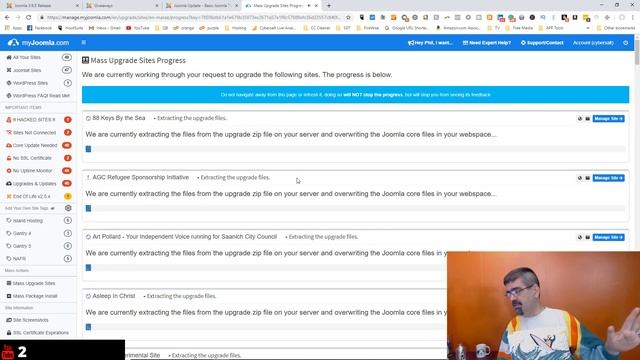Screen dimensions: 640x360
Task: Click progress bar for 88 Keys By the Sea
Action: tap(356, 149)
